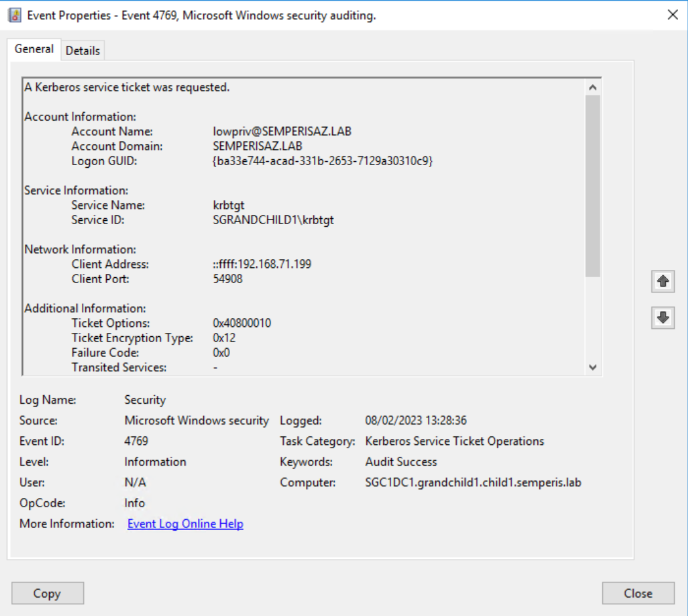Select the Logon GUID value
688x616 pixels.
(x=323, y=161)
